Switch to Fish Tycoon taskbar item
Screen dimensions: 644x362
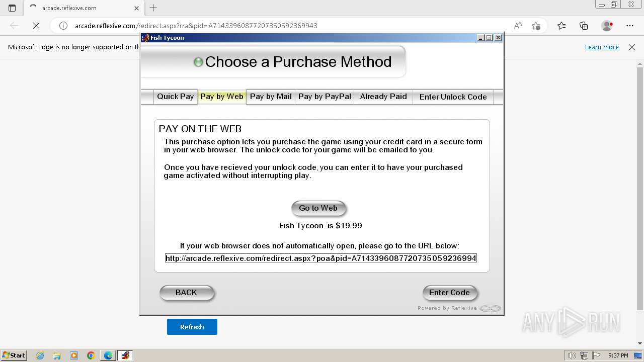point(125,355)
